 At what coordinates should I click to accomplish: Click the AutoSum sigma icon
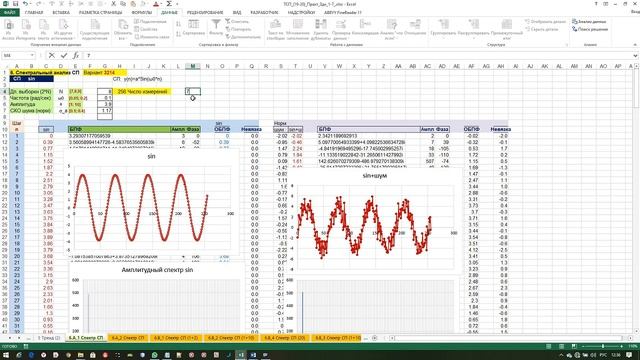[x=169, y=4]
